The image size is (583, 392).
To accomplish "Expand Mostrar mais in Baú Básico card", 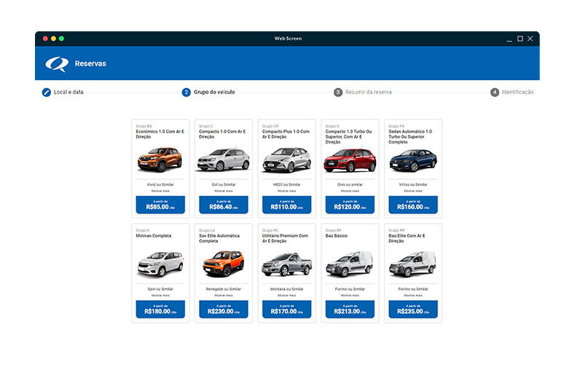I will 350,296.
